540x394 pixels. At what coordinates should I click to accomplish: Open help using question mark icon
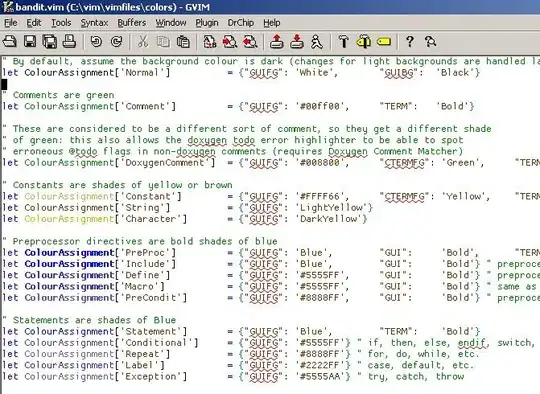[x=409, y=42]
